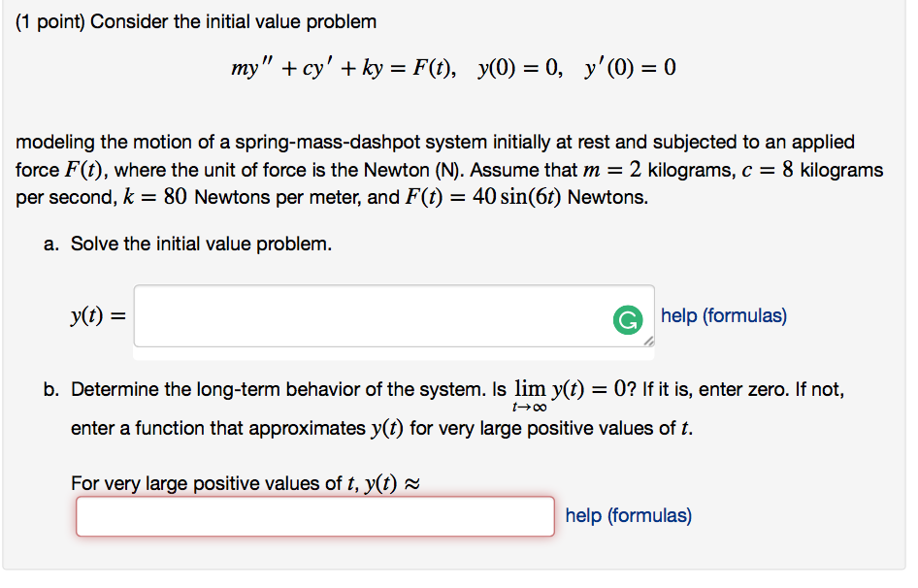Click the blue help text beside the second answer field
The image size is (918, 588).
[628, 515]
